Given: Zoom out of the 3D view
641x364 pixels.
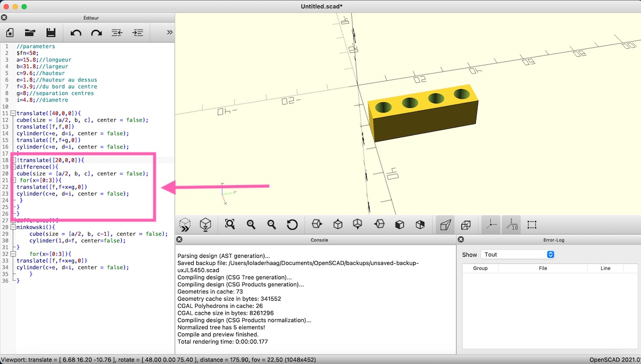Looking at the screenshot, I should point(271,224).
